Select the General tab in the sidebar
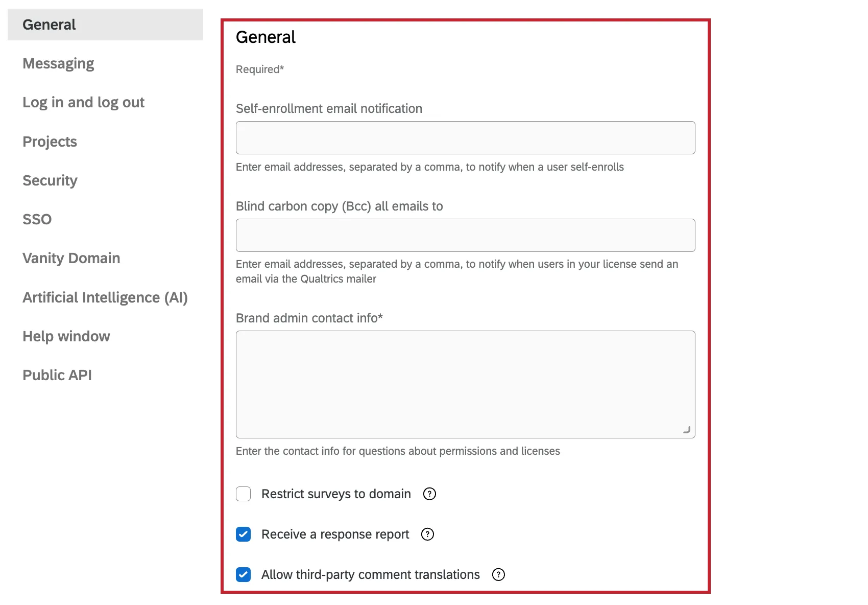 tap(49, 24)
